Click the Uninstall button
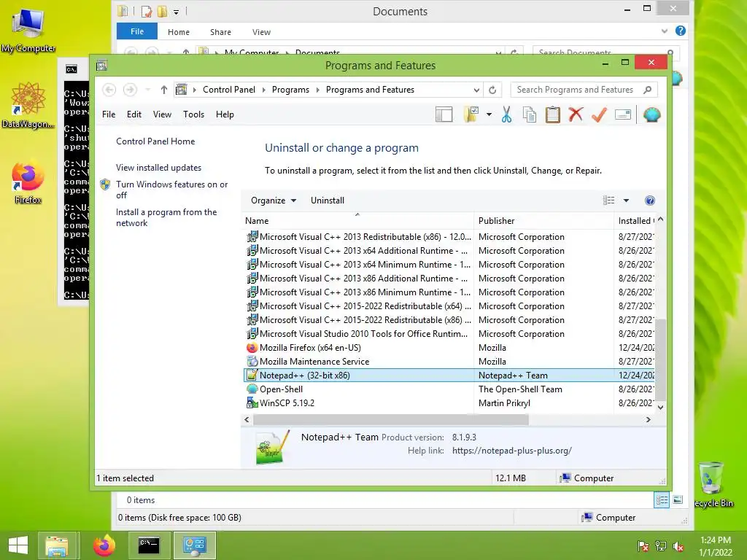 328,201
